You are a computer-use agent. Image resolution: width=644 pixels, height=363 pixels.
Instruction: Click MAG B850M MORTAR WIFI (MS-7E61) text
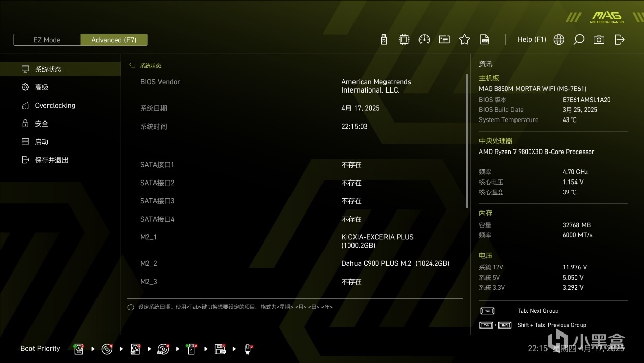(532, 88)
